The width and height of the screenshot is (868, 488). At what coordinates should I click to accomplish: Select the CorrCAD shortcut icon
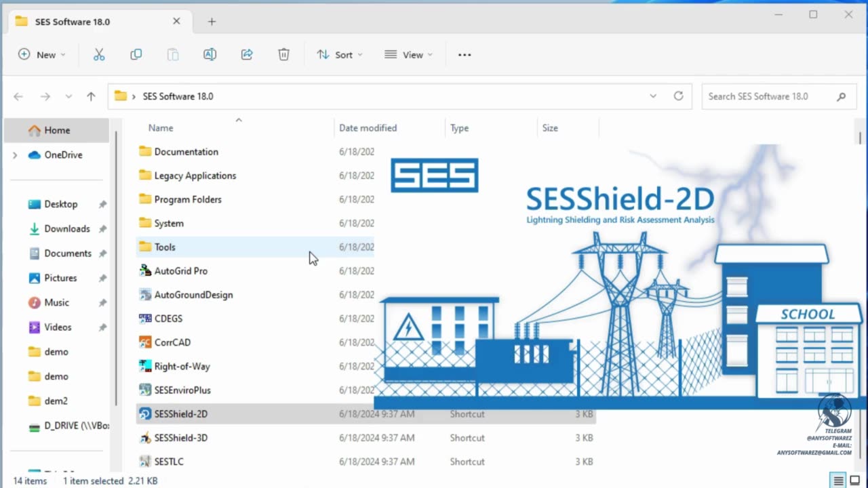coord(145,342)
